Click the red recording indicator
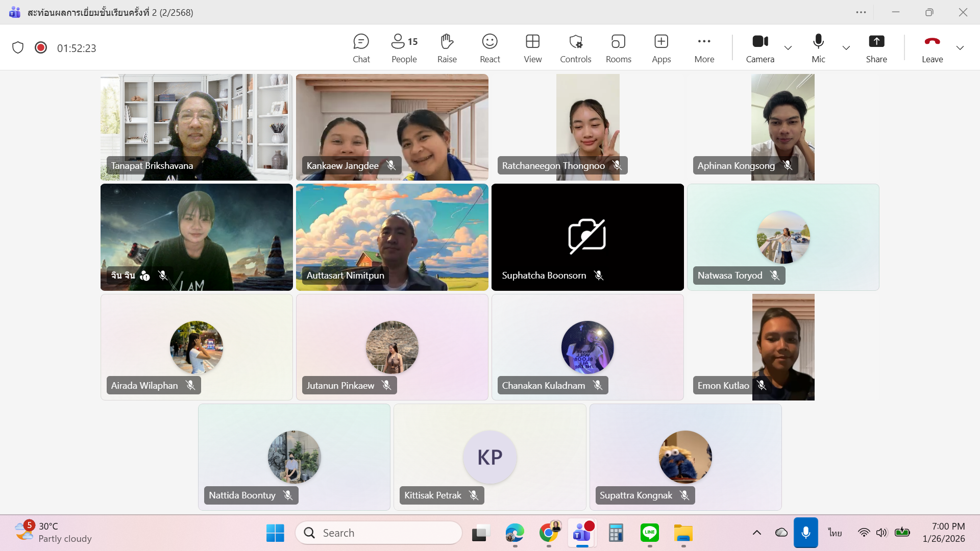Image resolution: width=980 pixels, height=551 pixels. [x=41, y=48]
